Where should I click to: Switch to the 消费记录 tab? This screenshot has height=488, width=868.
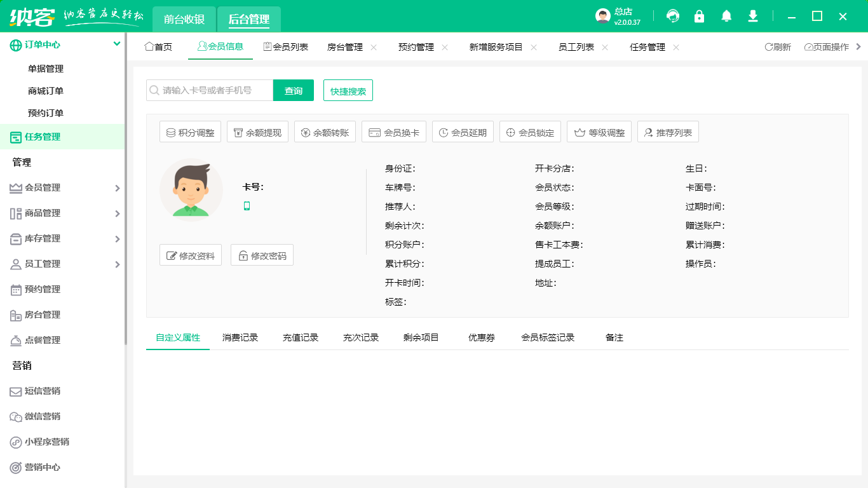click(240, 337)
